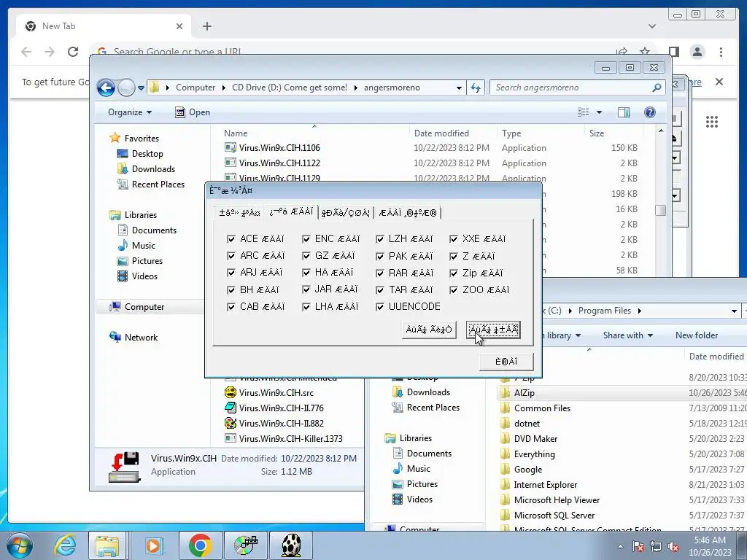The image size is (747, 560).
Task: Change the view icon in Explorer toolbar
Action: coord(584,112)
